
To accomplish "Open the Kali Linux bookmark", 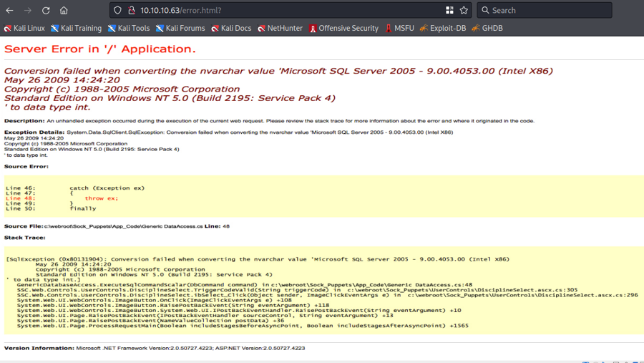I will click(24, 29).
